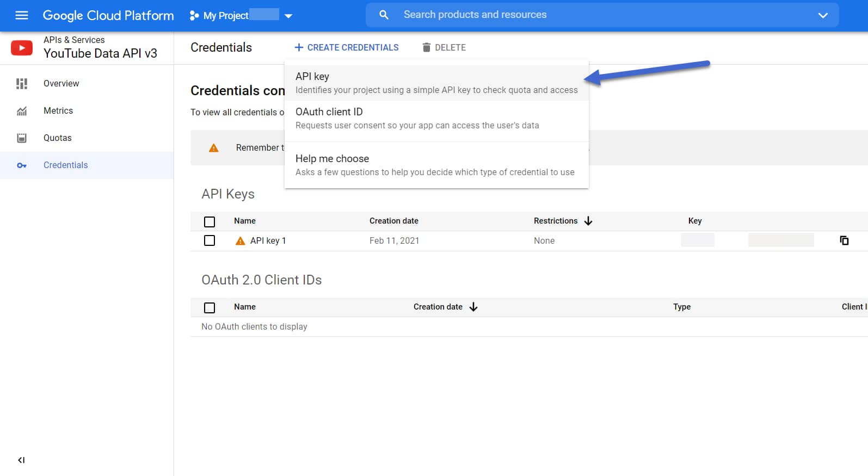This screenshot has height=476, width=868.
Task: Click the API Keys section heading
Action: 228,194
